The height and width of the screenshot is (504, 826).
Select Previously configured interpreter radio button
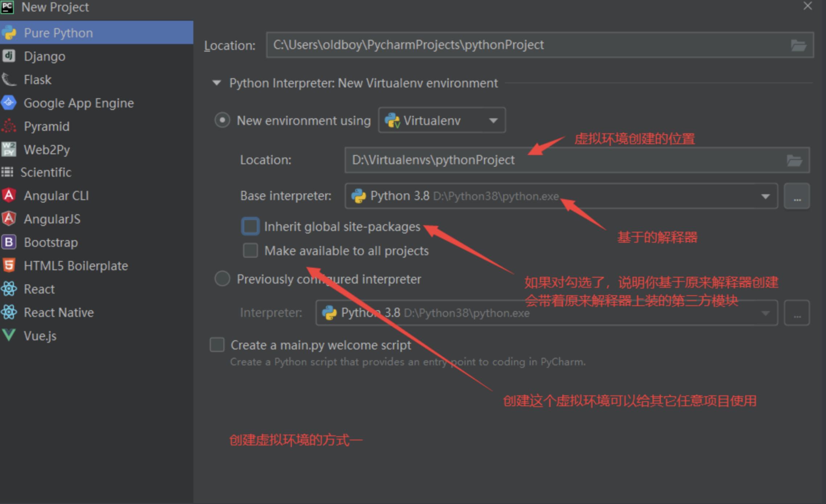click(x=222, y=279)
